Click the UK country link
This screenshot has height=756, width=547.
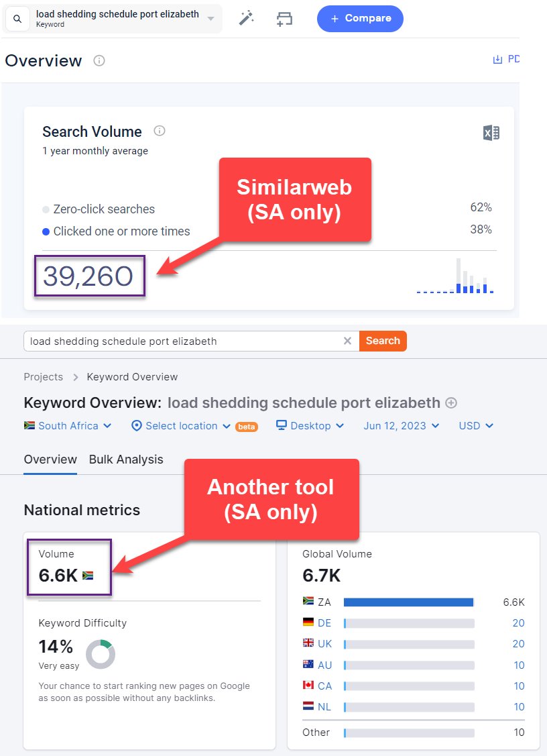click(x=324, y=644)
